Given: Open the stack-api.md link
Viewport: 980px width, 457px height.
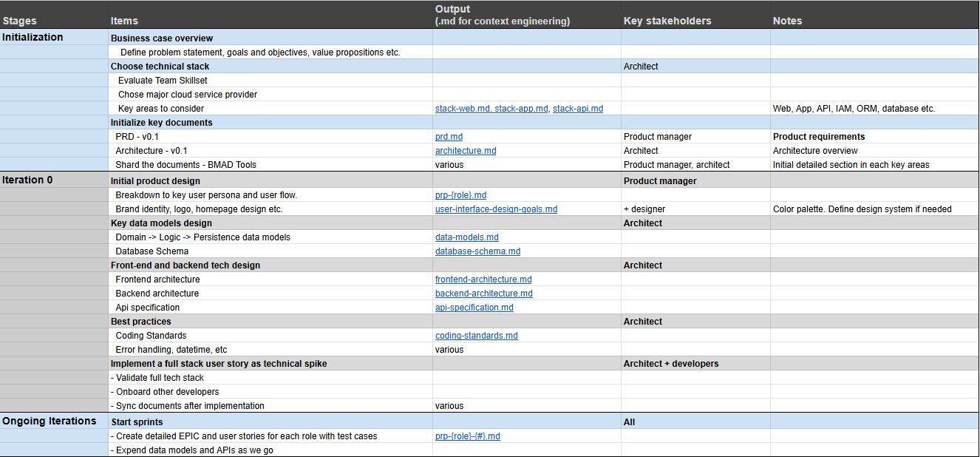Looking at the screenshot, I should [578, 109].
